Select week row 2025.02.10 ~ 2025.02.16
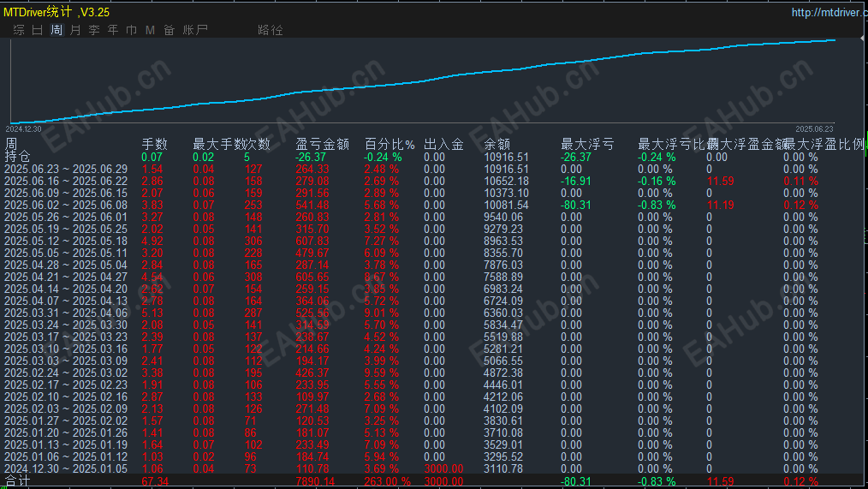Screen dimensions: 868x489 point(66,397)
